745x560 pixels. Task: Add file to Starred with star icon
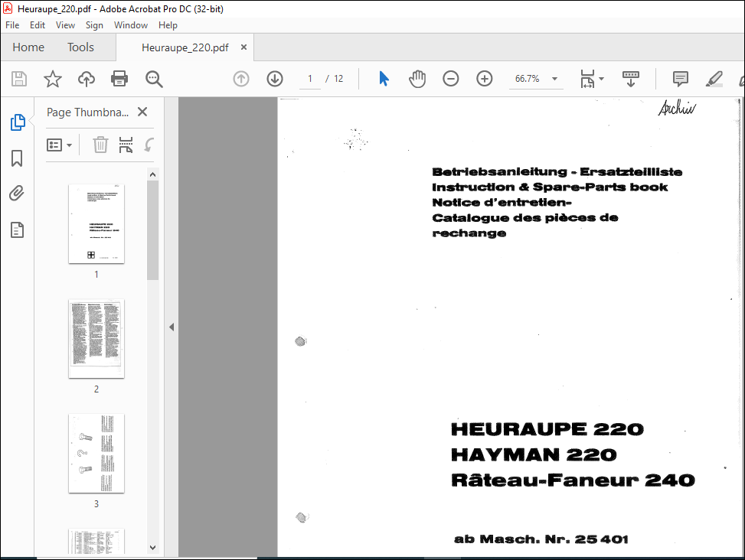(x=53, y=79)
